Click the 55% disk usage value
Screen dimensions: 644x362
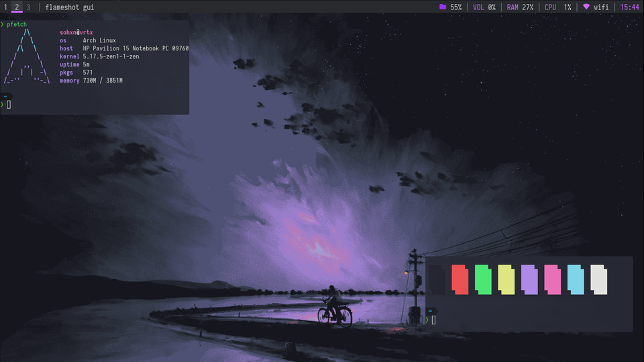[456, 7]
